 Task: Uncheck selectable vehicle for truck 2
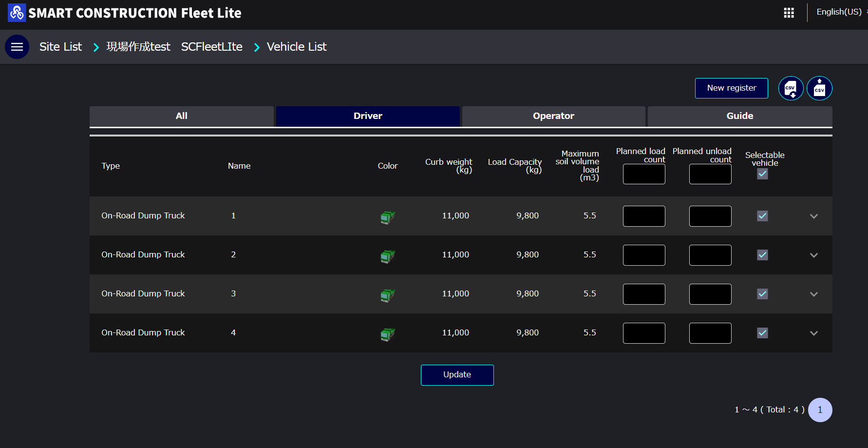[763, 255]
